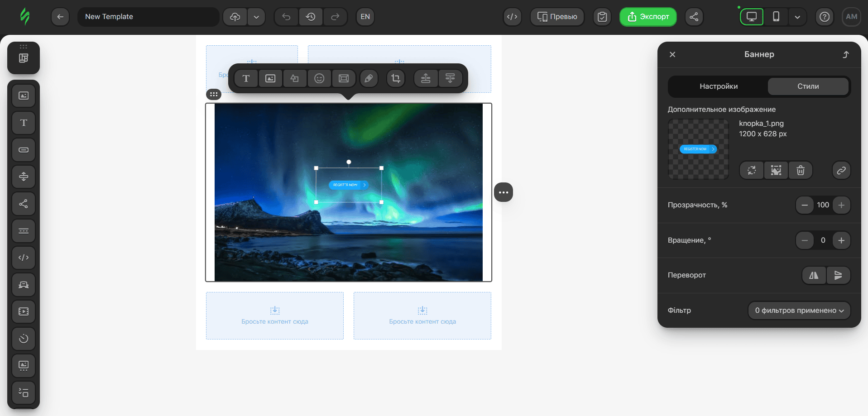Switch to desktop view mode
This screenshot has width=868, height=416.
pos(752,17)
